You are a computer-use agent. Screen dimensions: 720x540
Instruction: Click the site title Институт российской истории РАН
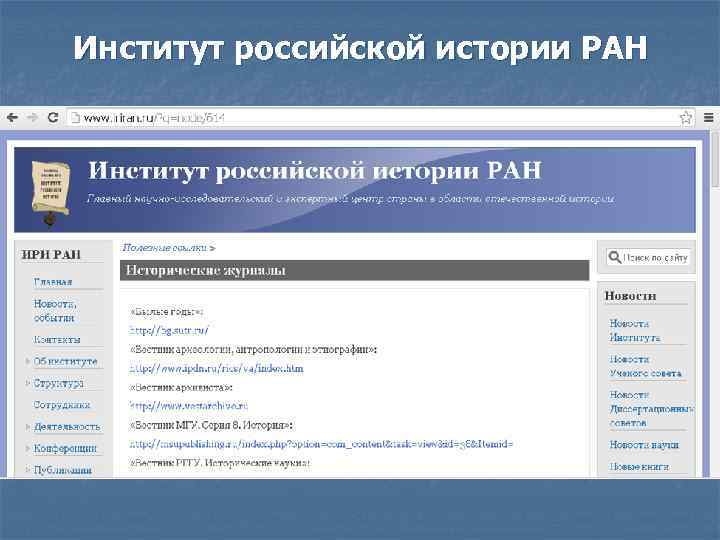(315, 171)
